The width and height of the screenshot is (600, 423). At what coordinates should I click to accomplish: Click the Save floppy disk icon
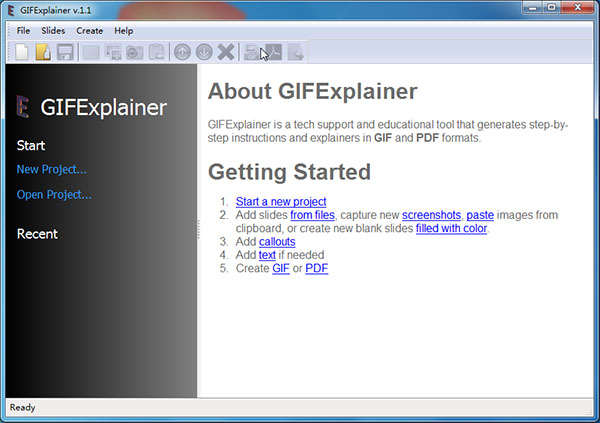[x=65, y=52]
